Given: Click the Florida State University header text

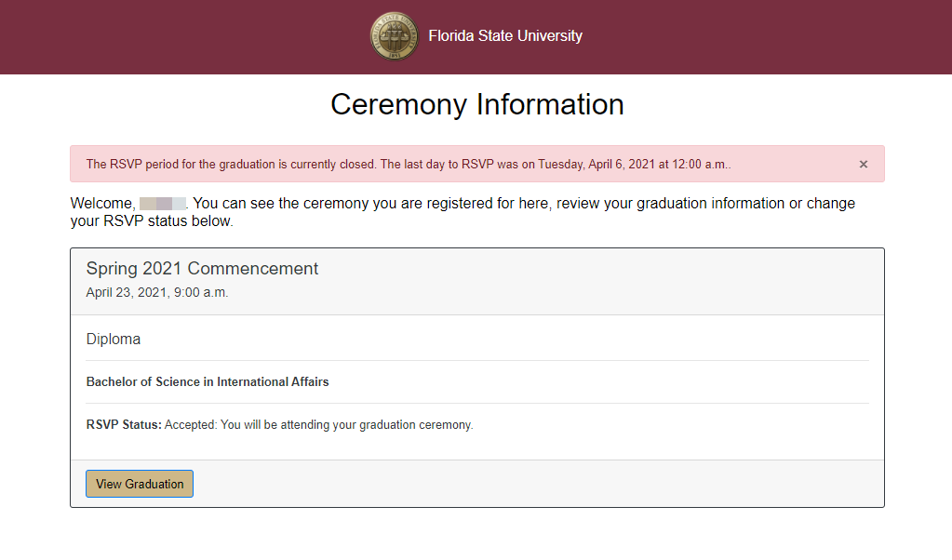Looking at the screenshot, I should coord(505,35).
